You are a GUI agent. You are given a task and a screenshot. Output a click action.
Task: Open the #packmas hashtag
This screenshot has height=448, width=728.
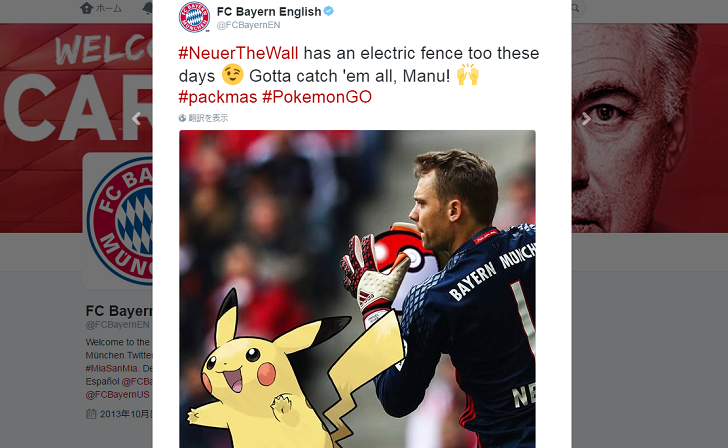pos(218,97)
